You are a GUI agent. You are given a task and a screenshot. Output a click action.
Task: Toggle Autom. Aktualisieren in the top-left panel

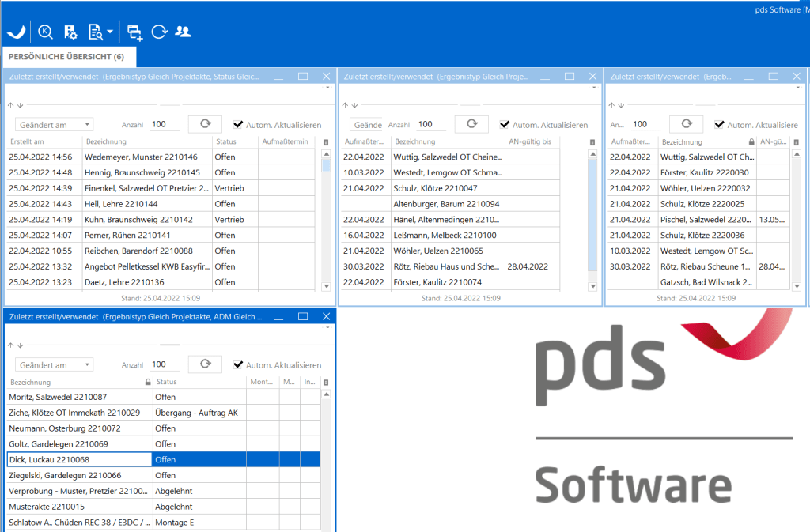tap(238, 124)
